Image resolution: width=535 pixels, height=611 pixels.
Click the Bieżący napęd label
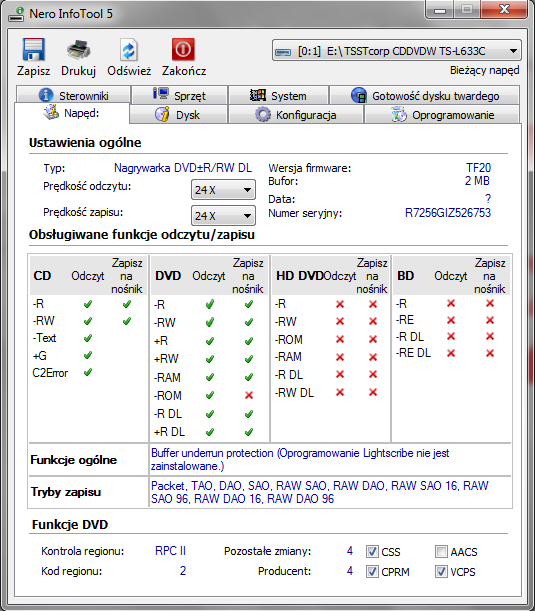tap(484, 71)
